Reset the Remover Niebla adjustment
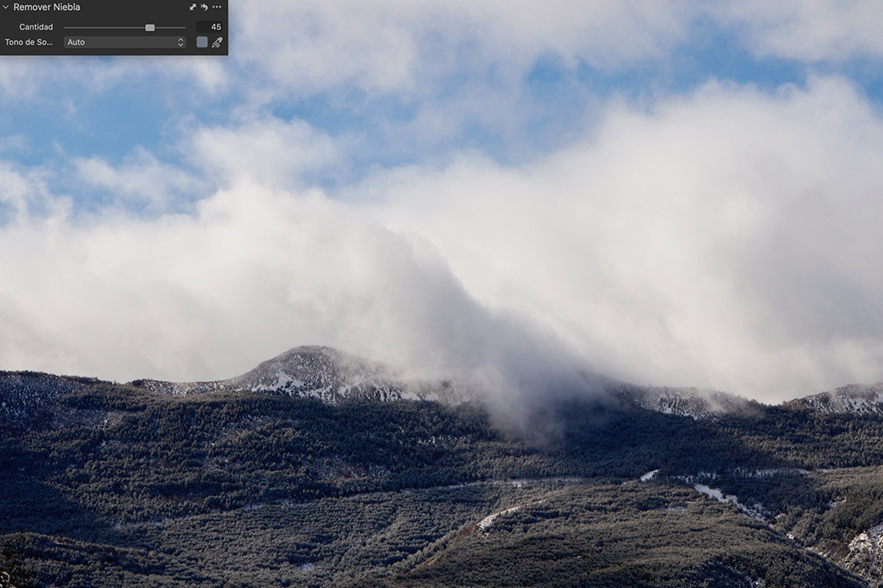 [204, 7]
